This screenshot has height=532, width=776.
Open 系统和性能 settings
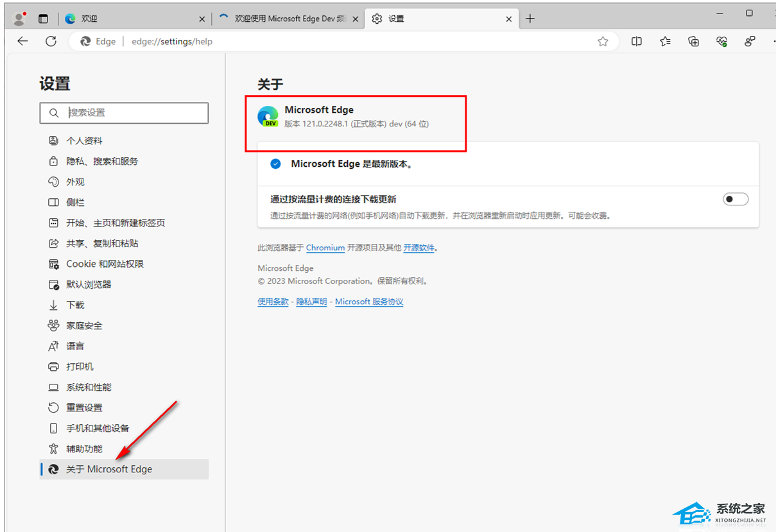point(124,387)
